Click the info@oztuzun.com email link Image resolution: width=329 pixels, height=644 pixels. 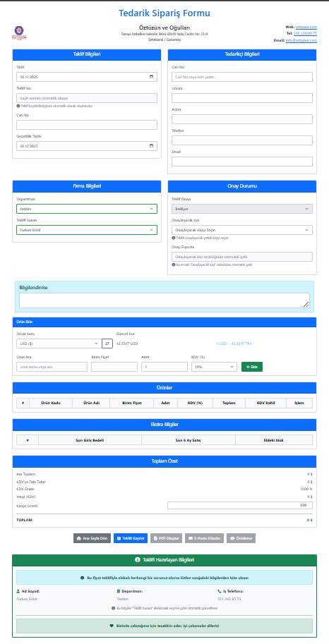point(301,40)
